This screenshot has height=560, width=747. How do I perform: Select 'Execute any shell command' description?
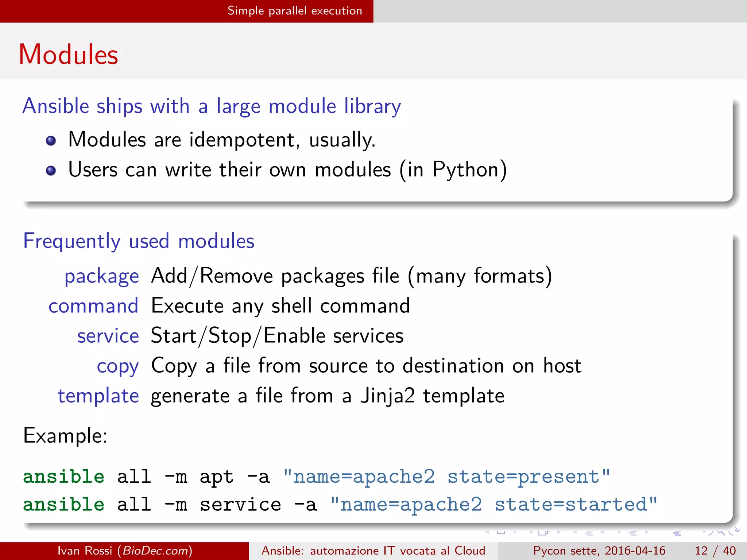point(280,306)
